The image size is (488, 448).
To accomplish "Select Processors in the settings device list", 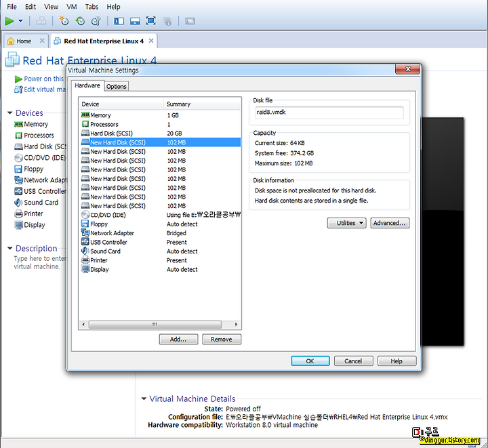I will point(160,124).
